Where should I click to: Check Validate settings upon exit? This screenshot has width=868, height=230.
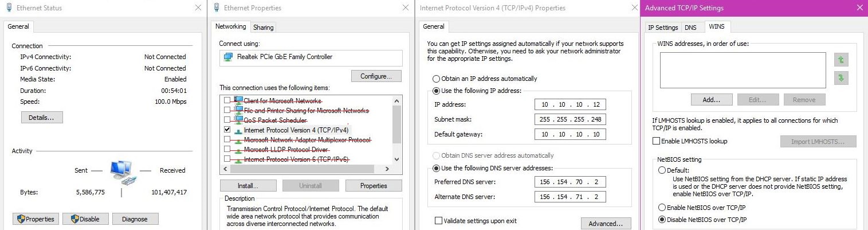point(439,221)
